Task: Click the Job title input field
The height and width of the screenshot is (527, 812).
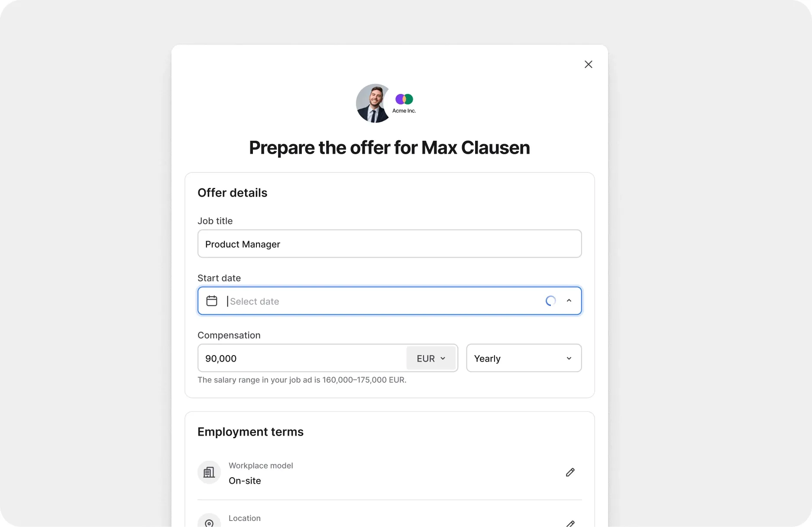Action: (x=389, y=244)
